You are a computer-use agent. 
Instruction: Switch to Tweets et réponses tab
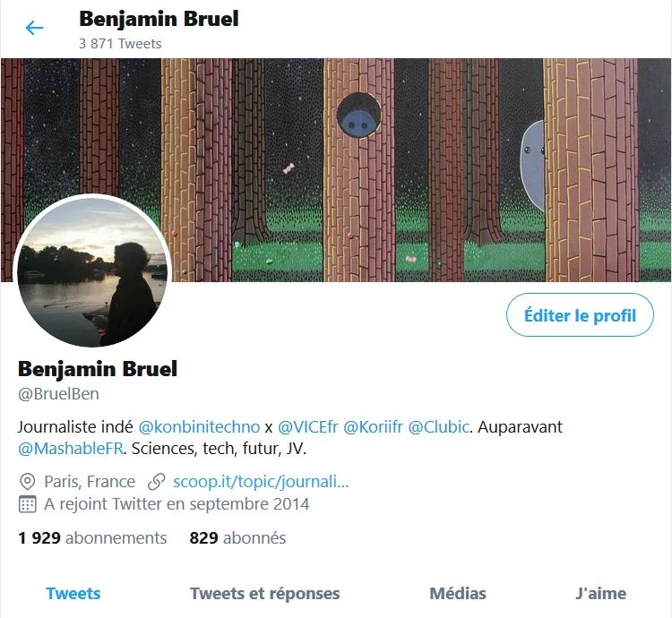[265, 594]
